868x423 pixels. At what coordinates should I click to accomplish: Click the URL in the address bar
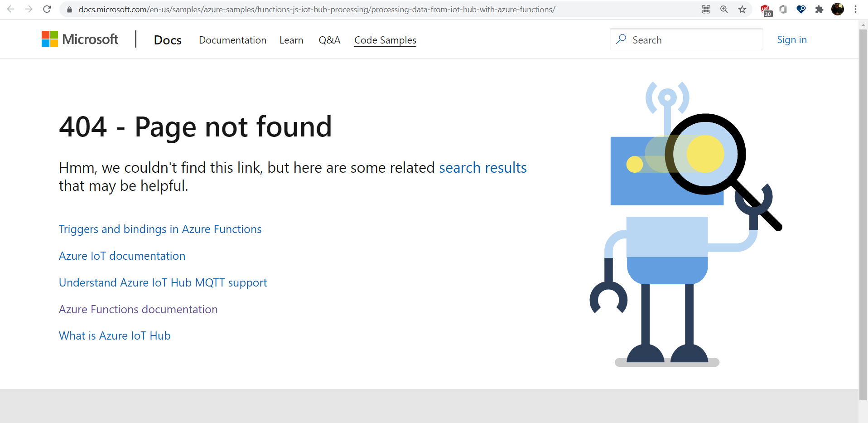tap(317, 9)
